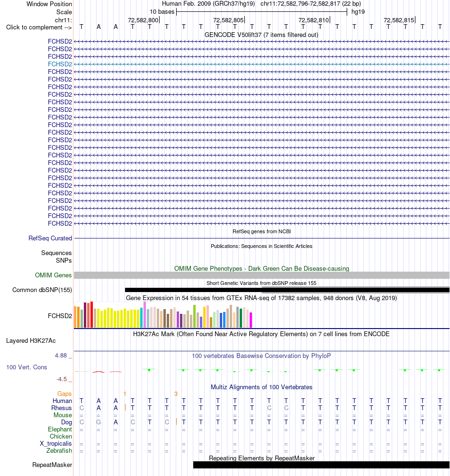Click the FCHSD2 label beside GTEx bar chart

(x=60, y=316)
